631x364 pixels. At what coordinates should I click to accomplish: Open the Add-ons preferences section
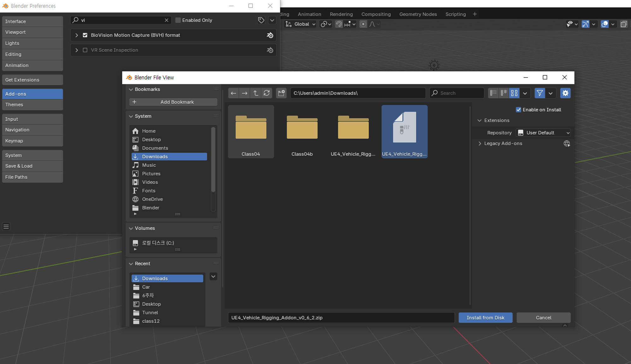(32, 94)
